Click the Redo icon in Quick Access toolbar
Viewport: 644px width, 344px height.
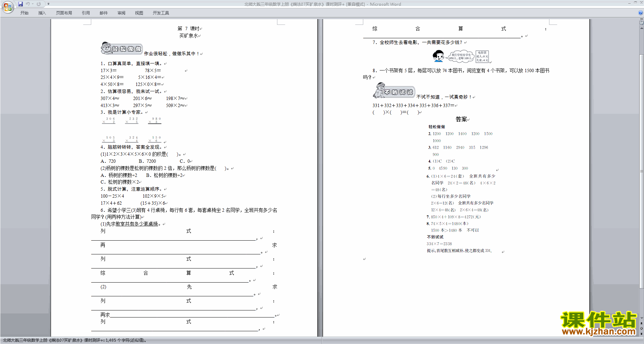39,4
